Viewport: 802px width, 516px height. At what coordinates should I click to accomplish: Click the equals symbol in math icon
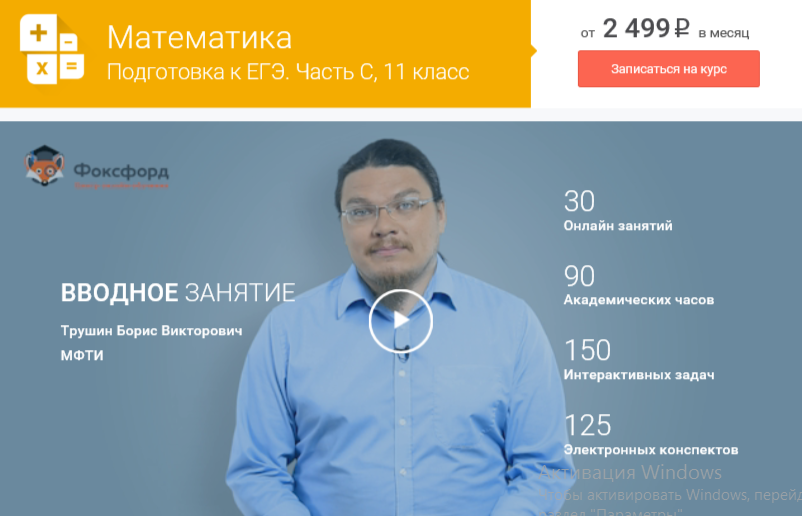[72, 66]
